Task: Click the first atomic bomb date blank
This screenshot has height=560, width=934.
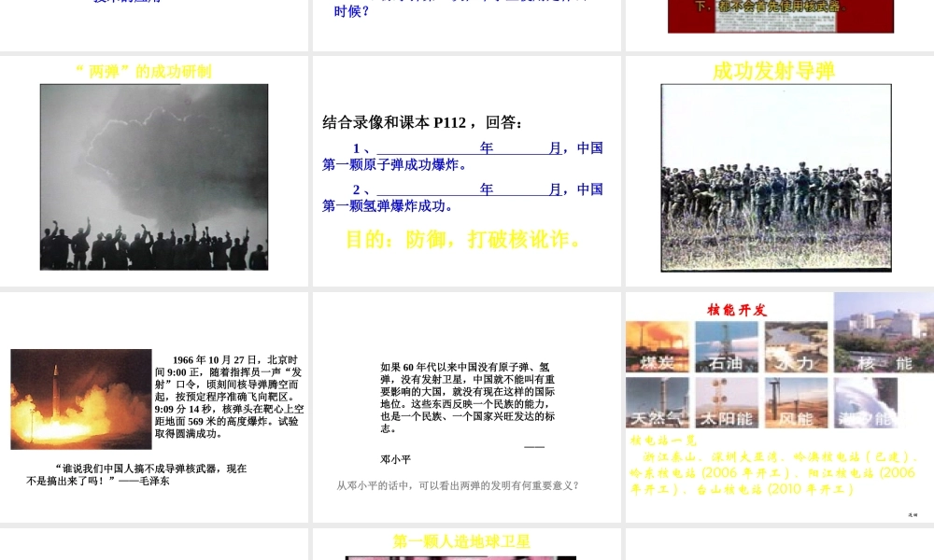Action: (470, 148)
